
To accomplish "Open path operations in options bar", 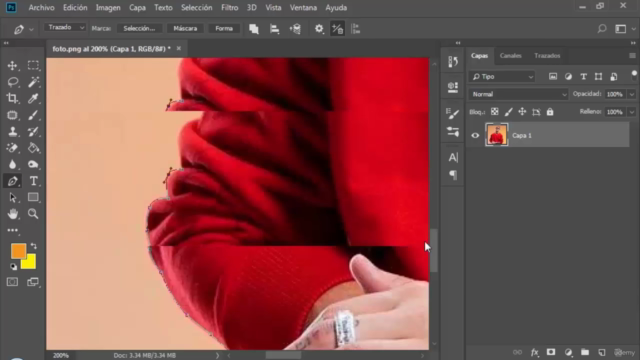I will 254,29.
